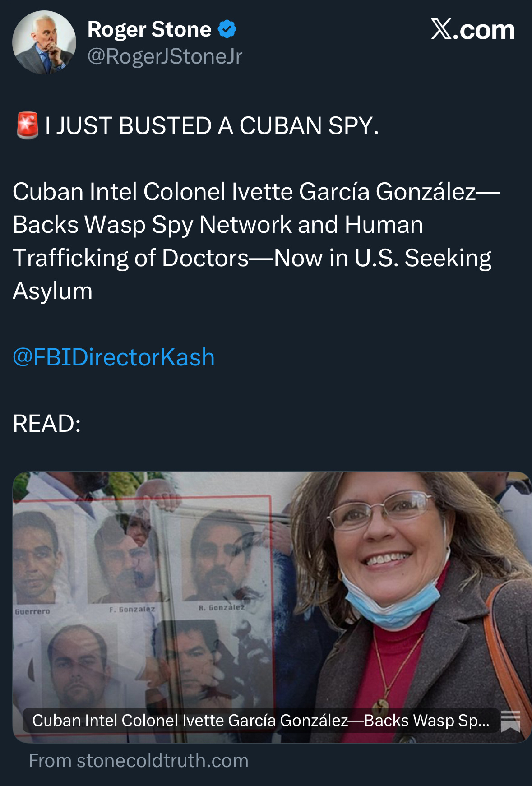Open the card caption titled Cuban Intel Colonel
The width and height of the screenshot is (532, 786).
coord(261,721)
